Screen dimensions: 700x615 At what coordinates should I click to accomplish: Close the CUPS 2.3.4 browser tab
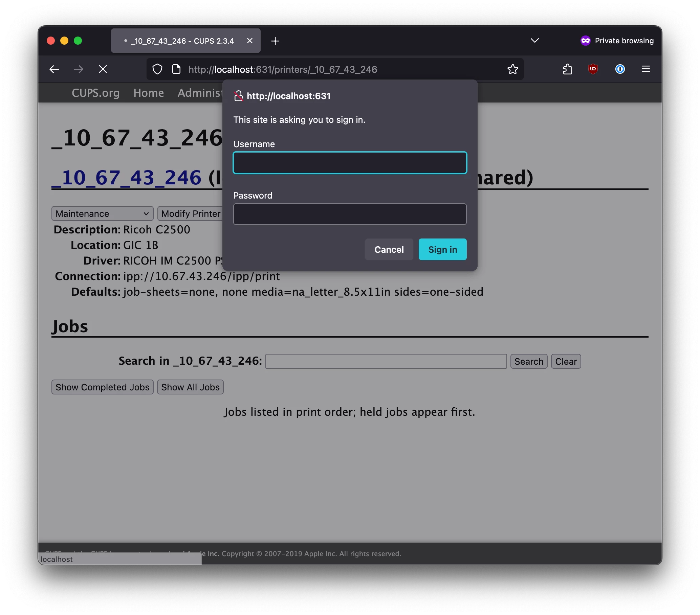250,41
